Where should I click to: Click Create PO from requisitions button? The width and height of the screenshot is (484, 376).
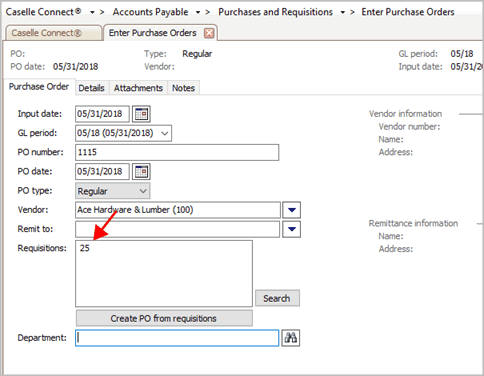coord(164,318)
